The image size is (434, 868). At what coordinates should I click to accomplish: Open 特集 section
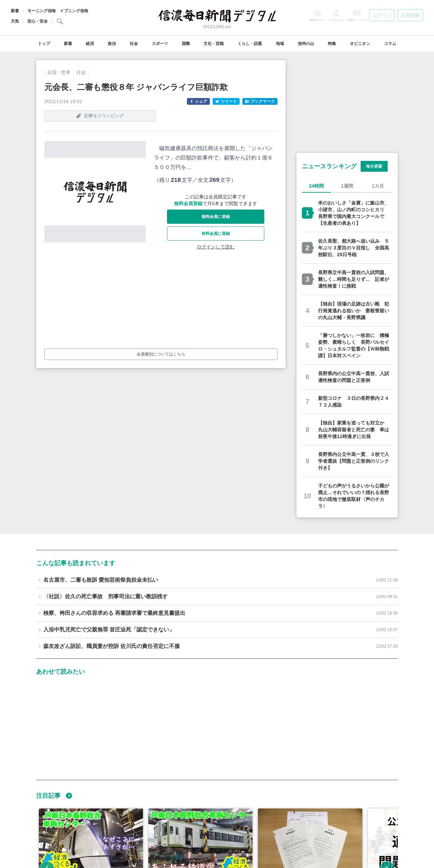pyautogui.click(x=332, y=44)
